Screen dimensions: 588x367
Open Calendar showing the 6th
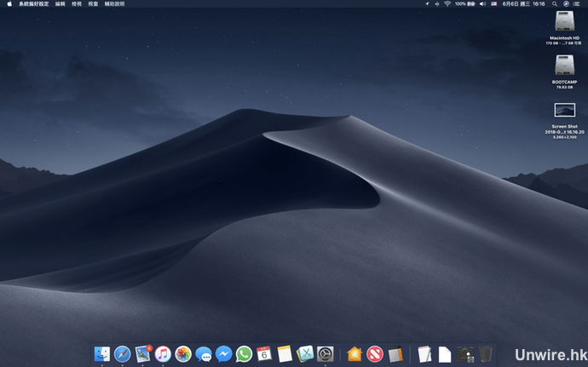(264, 354)
